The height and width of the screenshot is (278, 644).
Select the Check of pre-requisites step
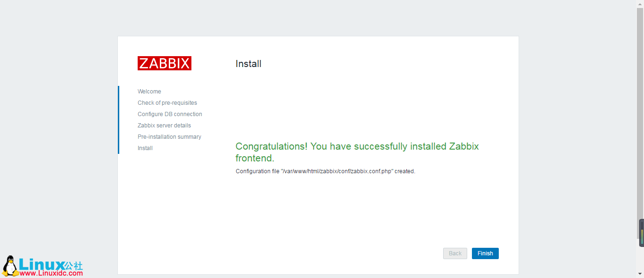[x=167, y=102]
